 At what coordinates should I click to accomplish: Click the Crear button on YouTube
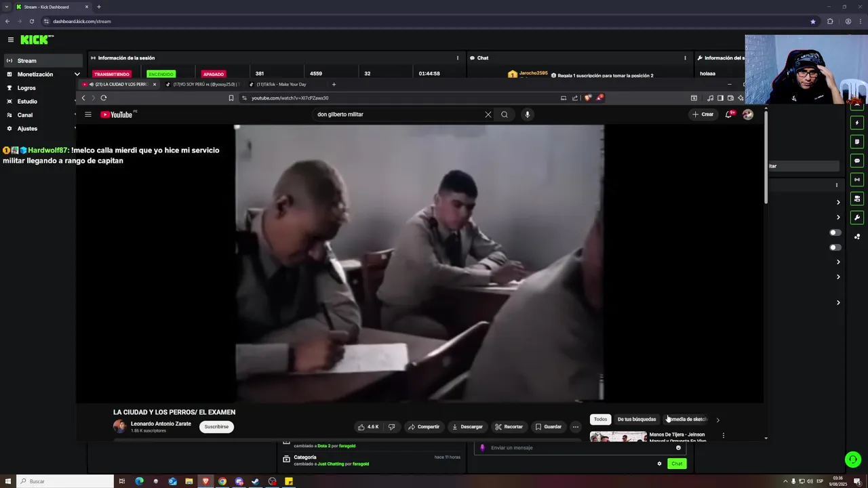[x=703, y=115]
